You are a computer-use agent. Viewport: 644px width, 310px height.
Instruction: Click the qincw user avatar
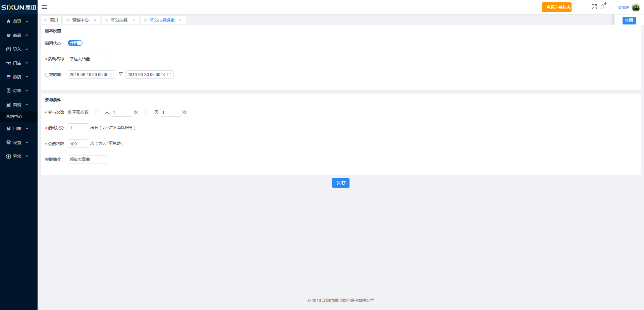636,7
